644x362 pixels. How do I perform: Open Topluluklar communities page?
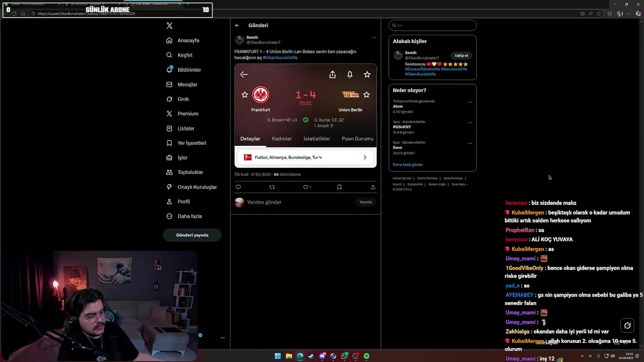[x=185, y=172]
